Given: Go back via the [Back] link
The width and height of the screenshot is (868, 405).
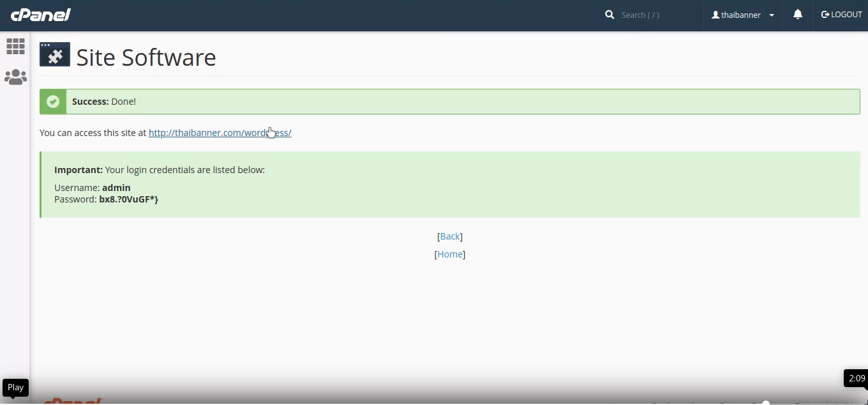Looking at the screenshot, I should pyautogui.click(x=449, y=236).
